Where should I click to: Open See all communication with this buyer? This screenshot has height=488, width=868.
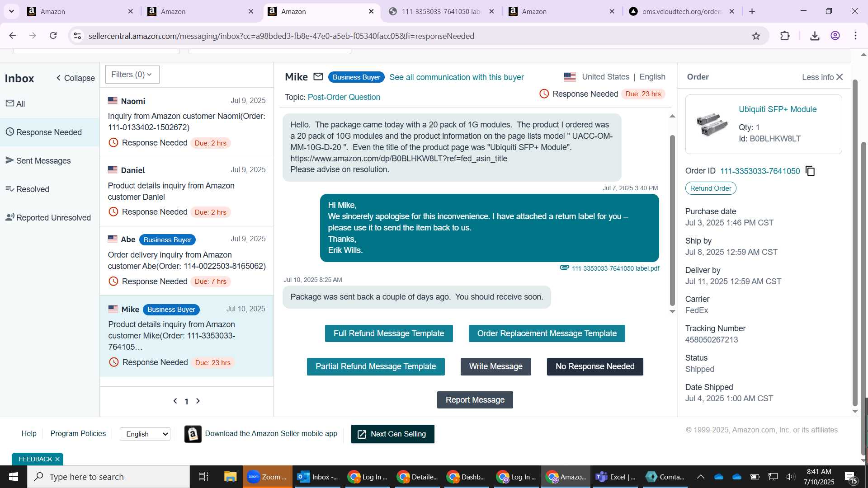click(x=457, y=77)
